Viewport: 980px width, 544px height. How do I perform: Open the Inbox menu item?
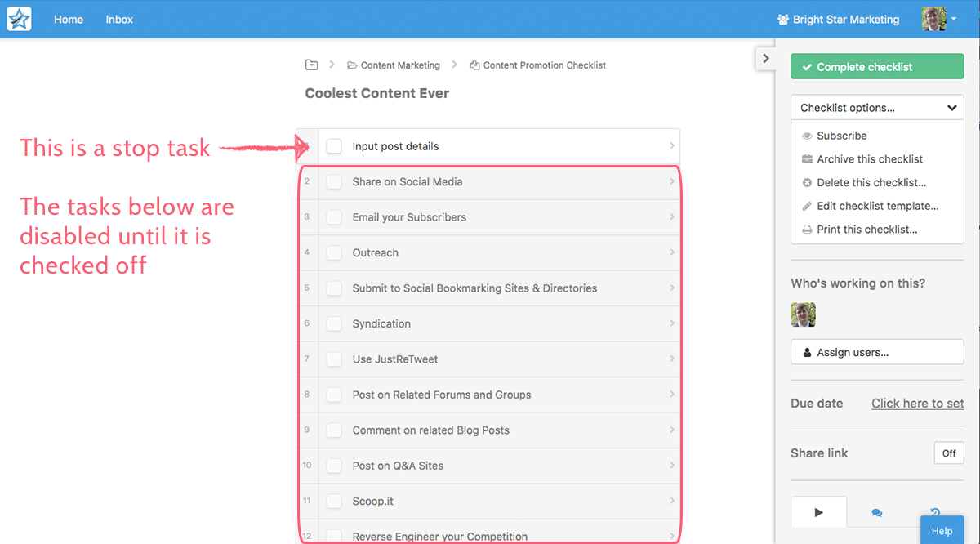(x=119, y=19)
